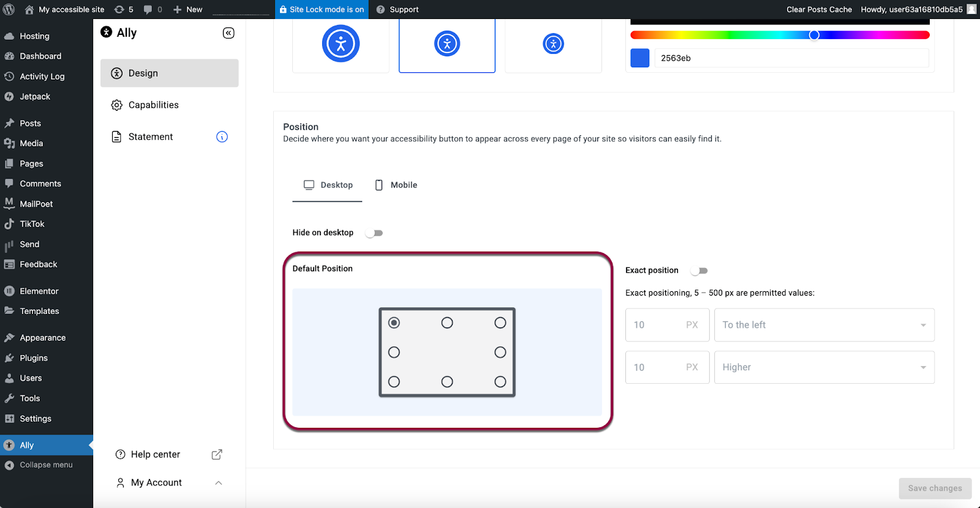Select the middle-left position radio
Viewport: 980px width, 508px height.
394,353
